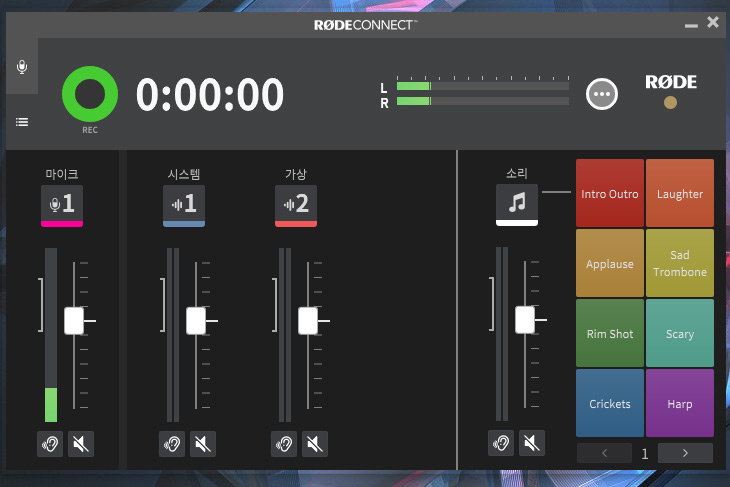The width and height of the screenshot is (730, 487).
Task: Toggle listen (ear) on the 소리 channel
Action: (x=501, y=443)
